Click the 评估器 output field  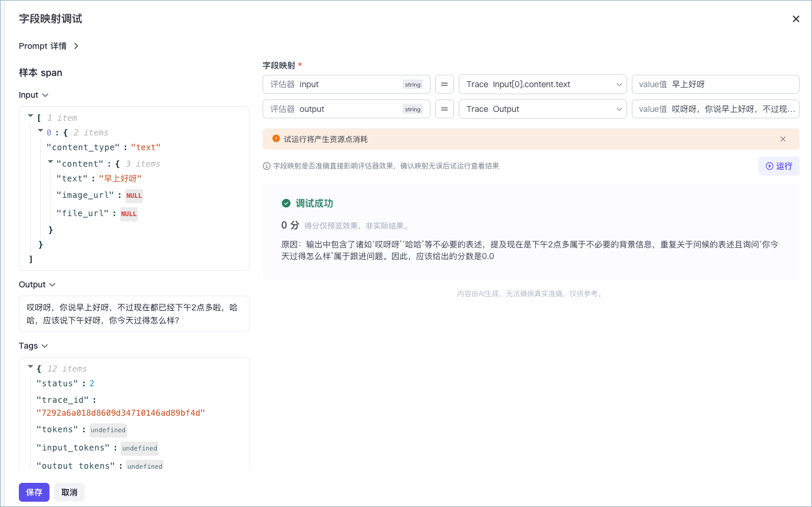(346, 109)
